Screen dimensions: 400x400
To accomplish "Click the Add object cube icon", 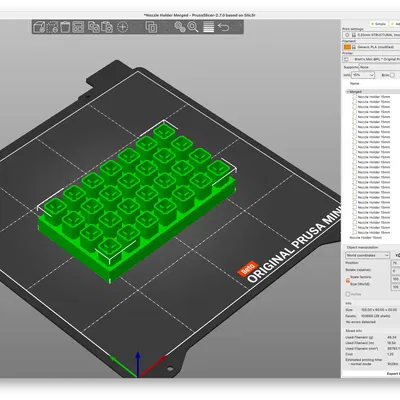I will pos(39,27).
